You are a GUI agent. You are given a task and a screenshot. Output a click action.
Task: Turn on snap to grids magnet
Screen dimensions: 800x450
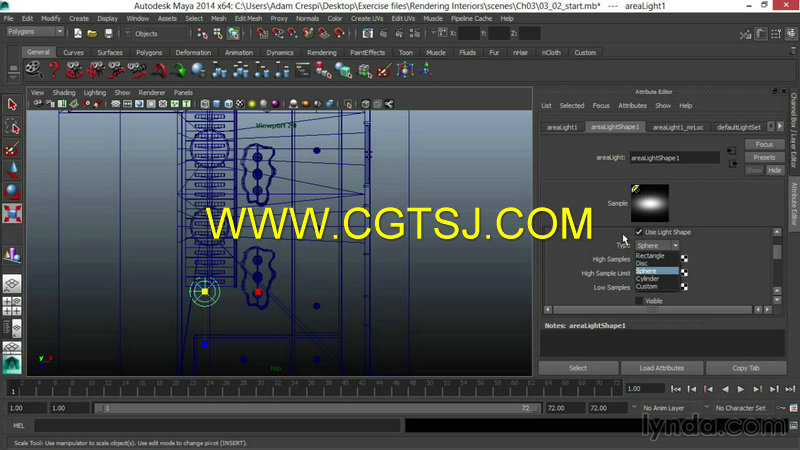[262, 34]
